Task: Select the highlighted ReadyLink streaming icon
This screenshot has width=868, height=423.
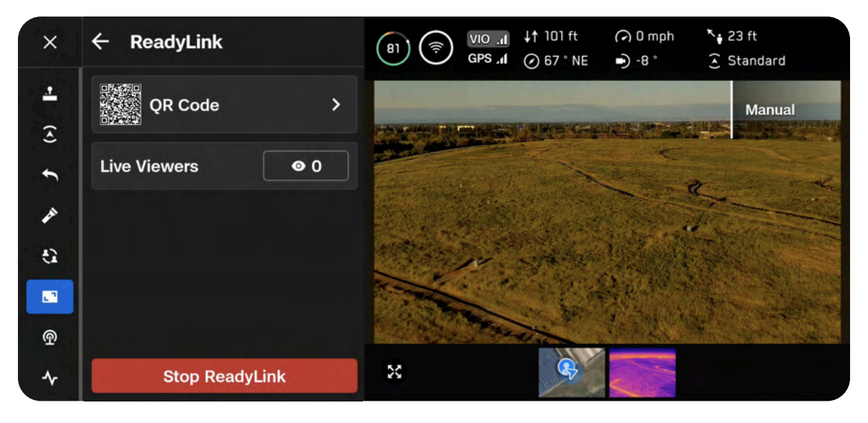Action: [49, 297]
